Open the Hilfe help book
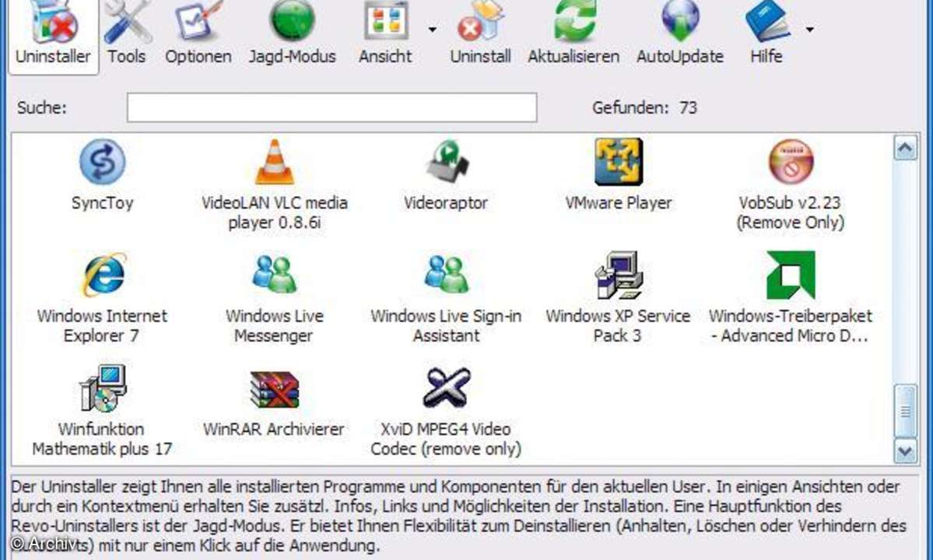 tap(766, 34)
